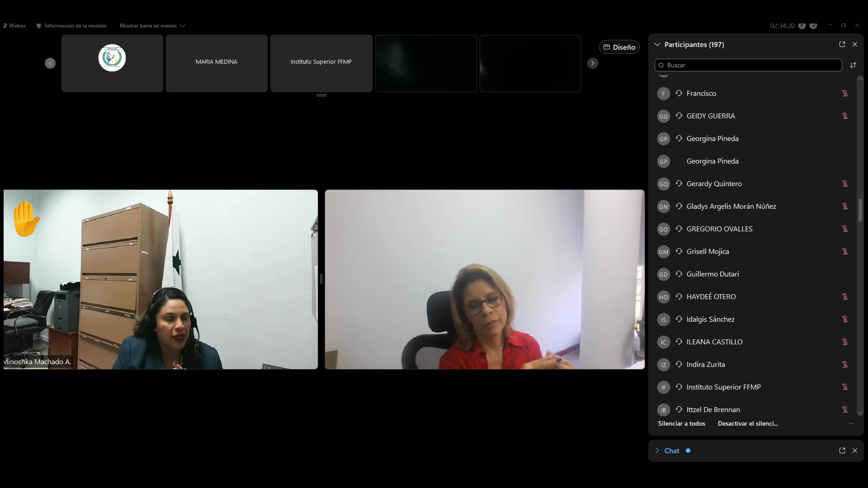Open the connection statistics icon
Viewport: 868px width, 488px height.
click(x=813, y=26)
